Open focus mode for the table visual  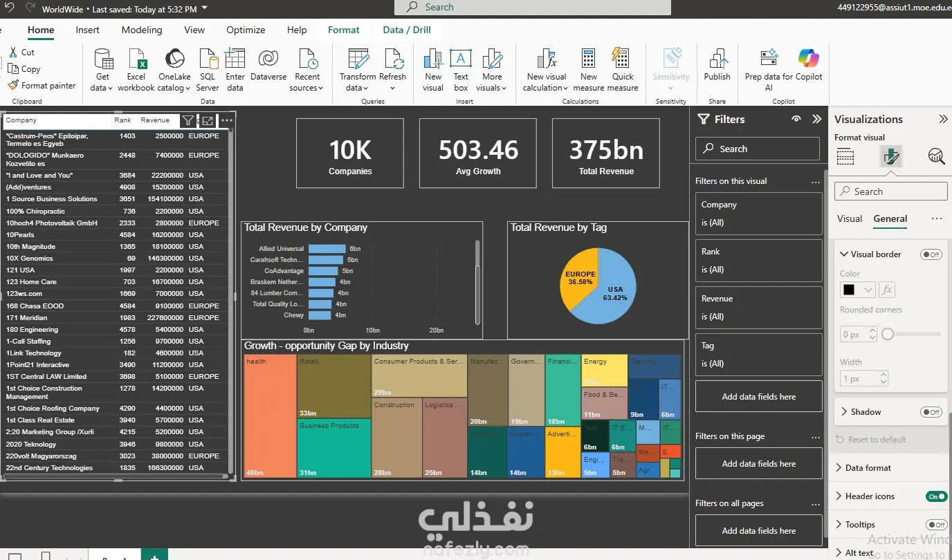(208, 120)
